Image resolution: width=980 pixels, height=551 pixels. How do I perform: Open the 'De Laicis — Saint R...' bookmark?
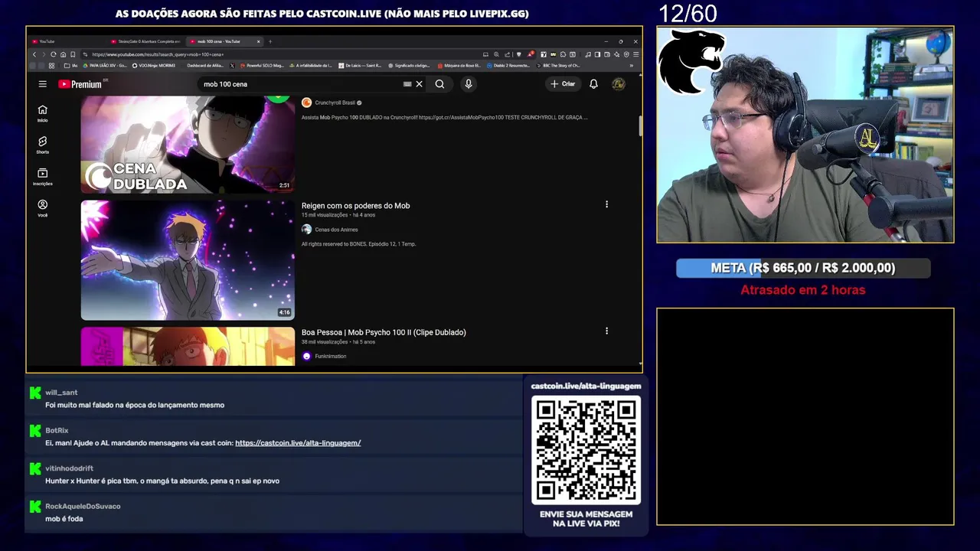tap(359, 66)
